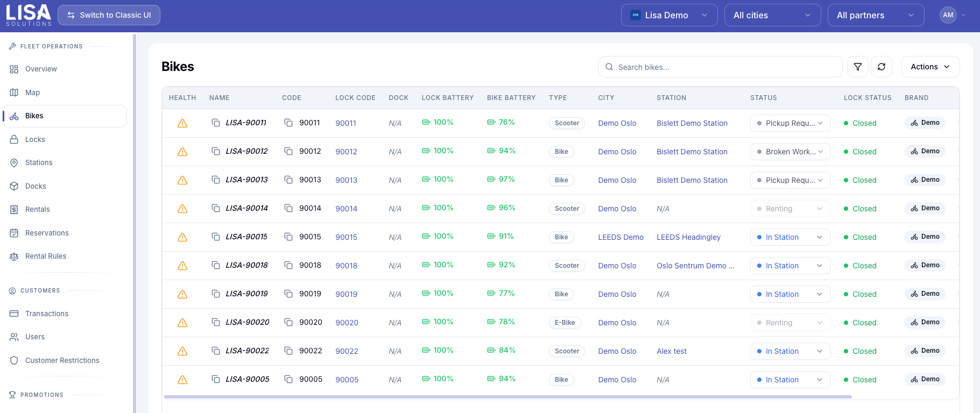This screenshot has height=413, width=980.
Task: Click the refresh bikes icon
Action: coord(882,67)
